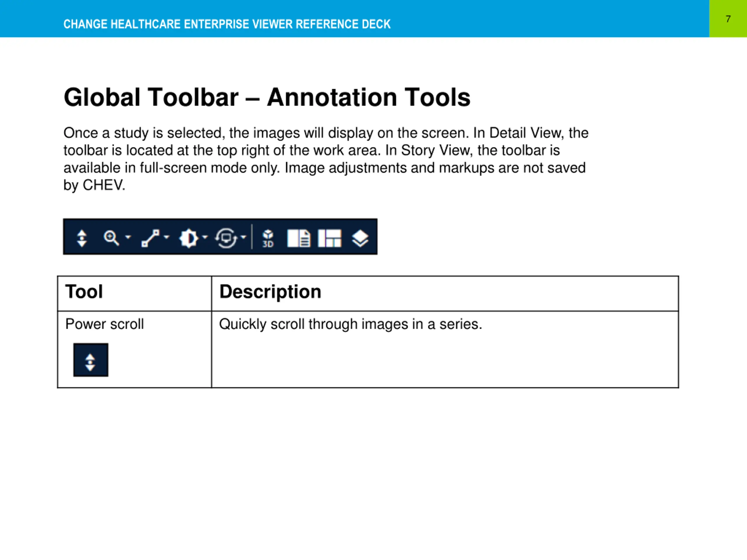Choose the line measurement annotation tool
Screen dimensions: 747x560
[150, 238]
